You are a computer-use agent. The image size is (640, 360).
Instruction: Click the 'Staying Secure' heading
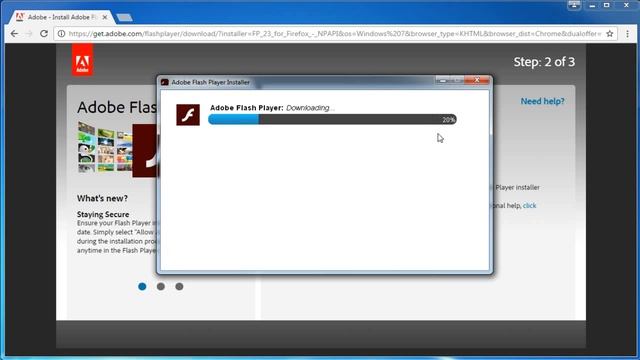pos(103,214)
